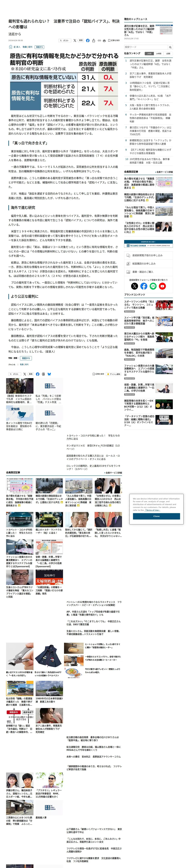Click 記事を保存 below the article
The width and height of the screenshot is (186, 868).
(98, 374)
